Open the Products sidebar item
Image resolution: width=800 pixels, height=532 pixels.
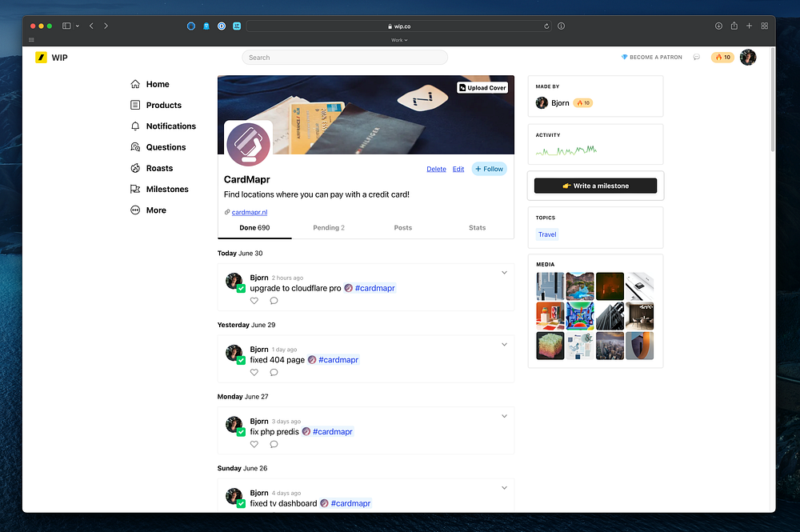tap(156, 105)
